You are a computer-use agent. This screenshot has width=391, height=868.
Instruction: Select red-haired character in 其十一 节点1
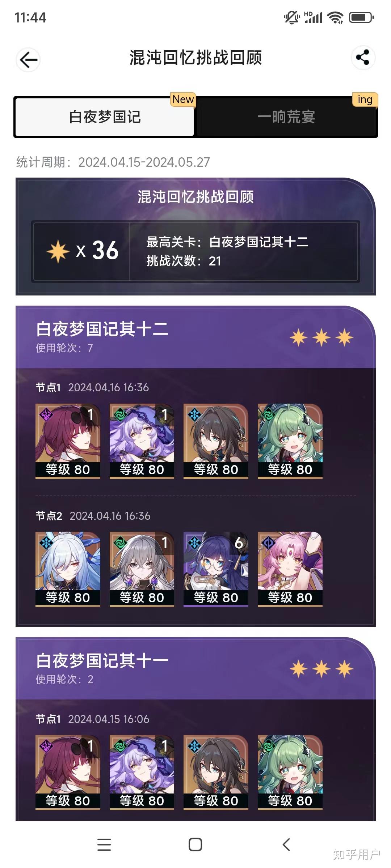point(68,772)
